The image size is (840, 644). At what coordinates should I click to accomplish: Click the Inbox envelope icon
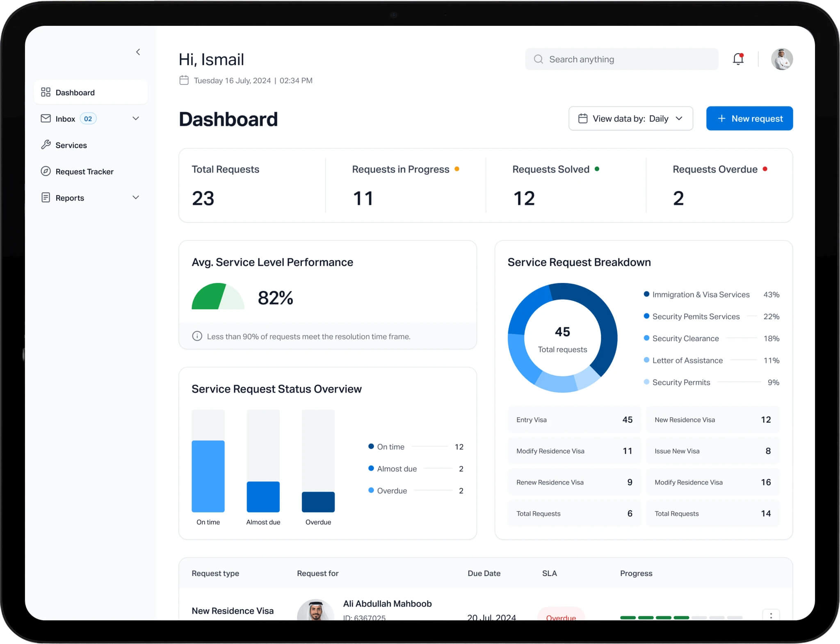point(46,119)
